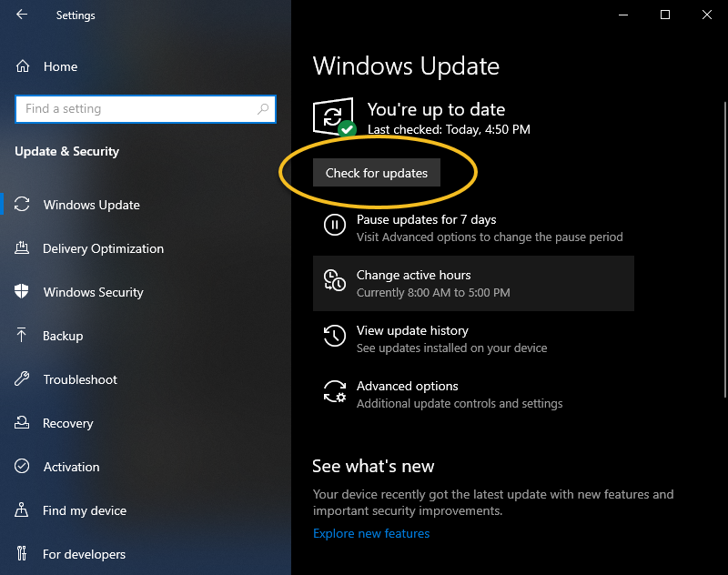Screen dimensions: 728x575
Task: Click the update history clock icon
Action: pyautogui.click(x=335, y=336)
